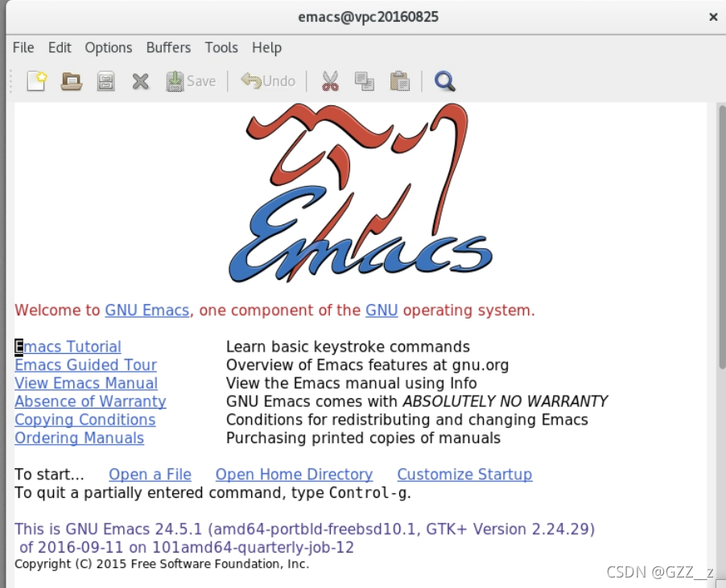Click "Conditions for redistributing and changing Emacs" text
Image resolution: width=726 pixels, height=588 pixels.
(407, 420)
